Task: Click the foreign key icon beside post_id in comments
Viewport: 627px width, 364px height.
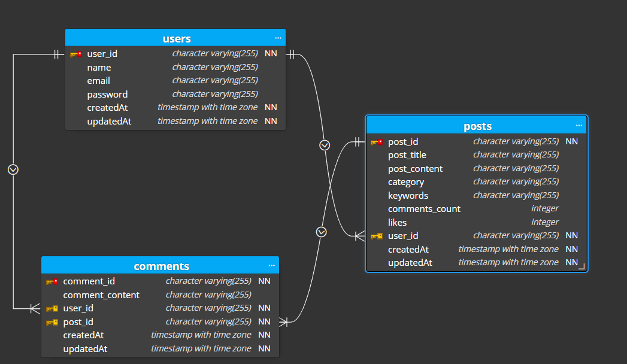Action: (x=53, y=321)
